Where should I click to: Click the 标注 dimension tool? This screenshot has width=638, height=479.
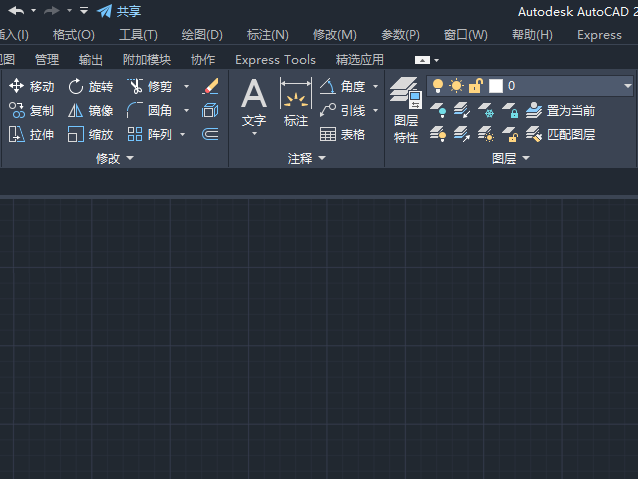click(296, 103)
